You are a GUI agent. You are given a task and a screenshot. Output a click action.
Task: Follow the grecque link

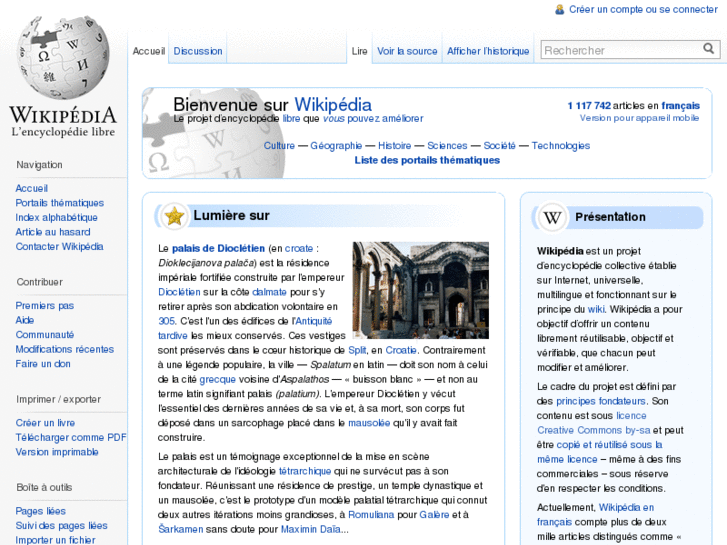click(x=217, y=379)
